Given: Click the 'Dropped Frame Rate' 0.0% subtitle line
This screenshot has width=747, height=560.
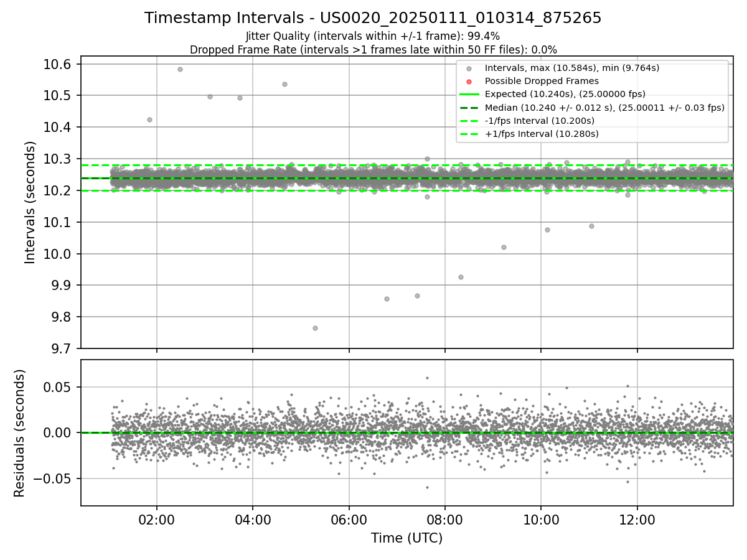Looking at the screenshot, I should coord(373,49).
